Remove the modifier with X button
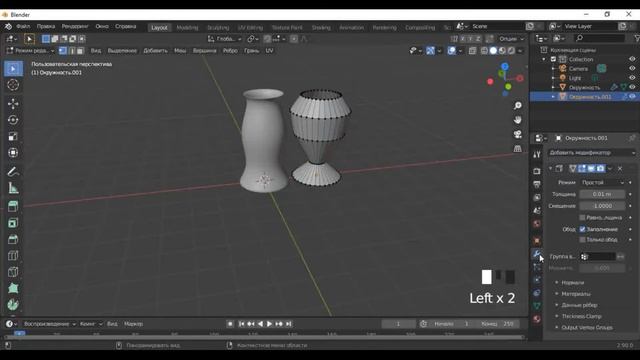 (x=620, y=168)
